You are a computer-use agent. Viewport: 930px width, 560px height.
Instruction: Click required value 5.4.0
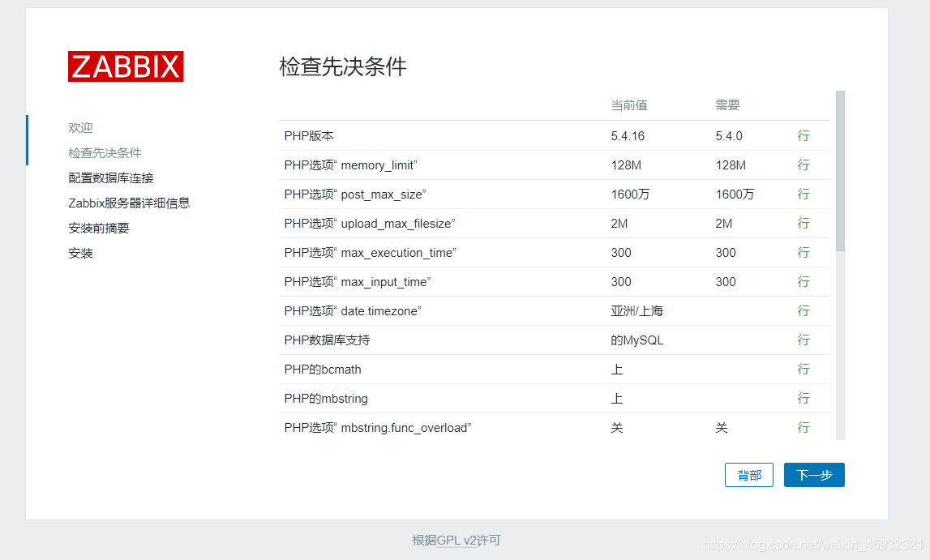point(729,135)
